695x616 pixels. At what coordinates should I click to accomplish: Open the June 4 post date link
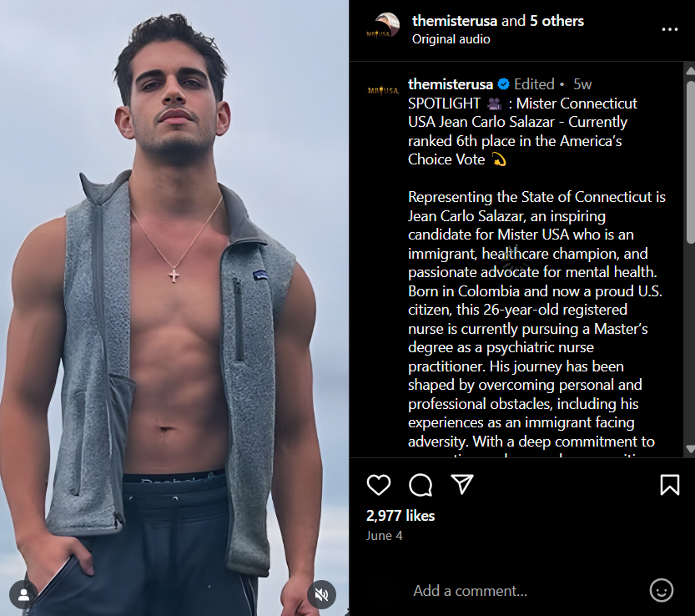click(x=384, y=536)
